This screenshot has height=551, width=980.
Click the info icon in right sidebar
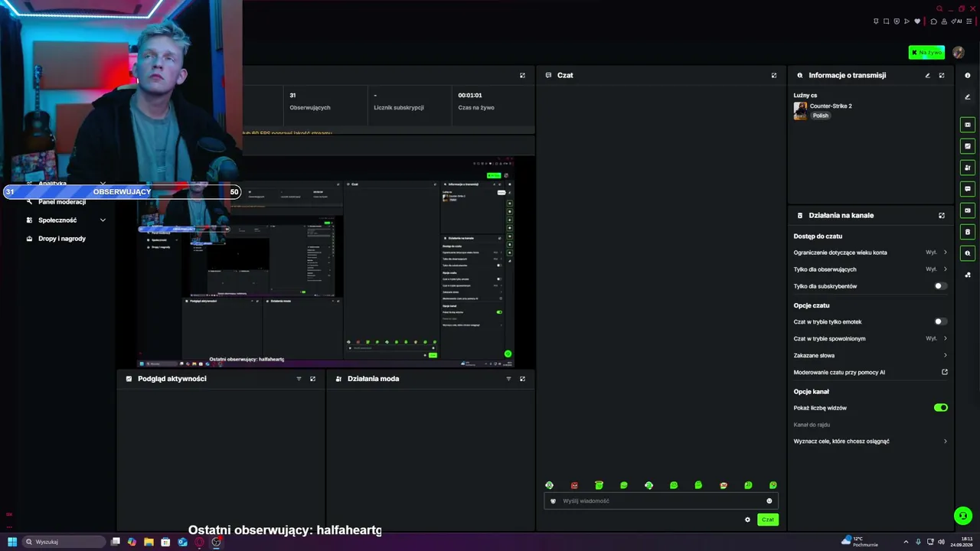click(968, 75)
